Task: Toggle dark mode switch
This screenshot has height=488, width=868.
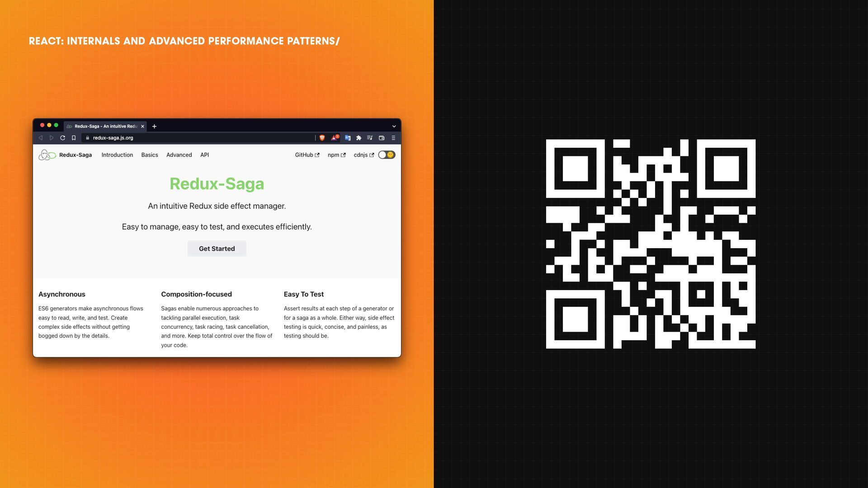Action: pyautogui.click(x=387, y=155)
